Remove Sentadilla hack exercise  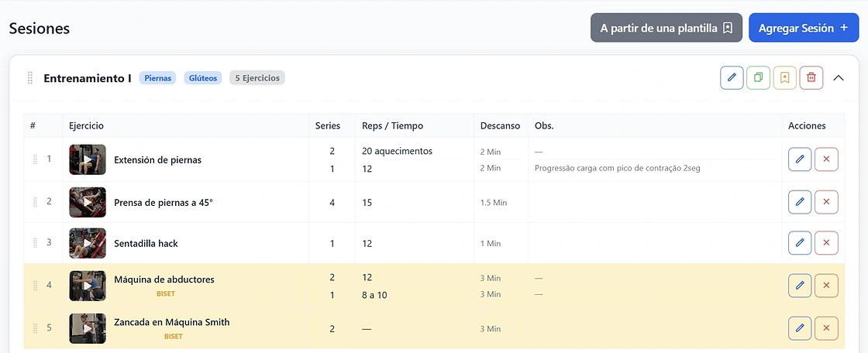pos(826,243)
